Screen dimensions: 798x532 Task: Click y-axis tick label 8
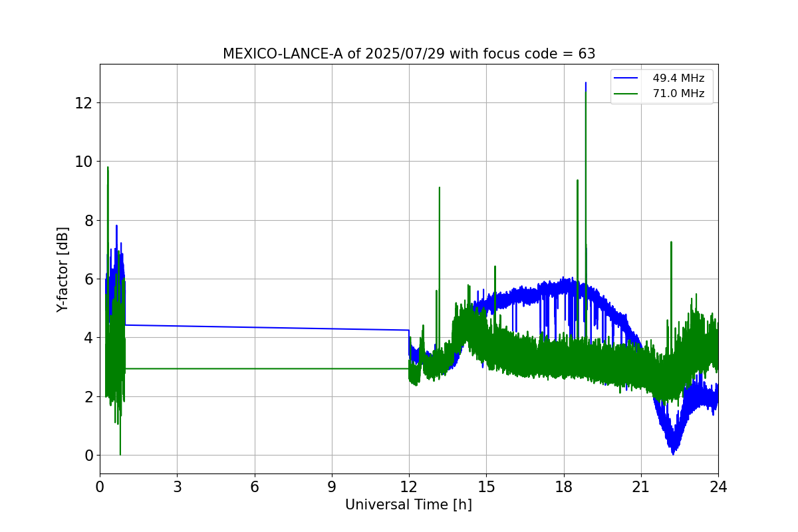(88, 220)
